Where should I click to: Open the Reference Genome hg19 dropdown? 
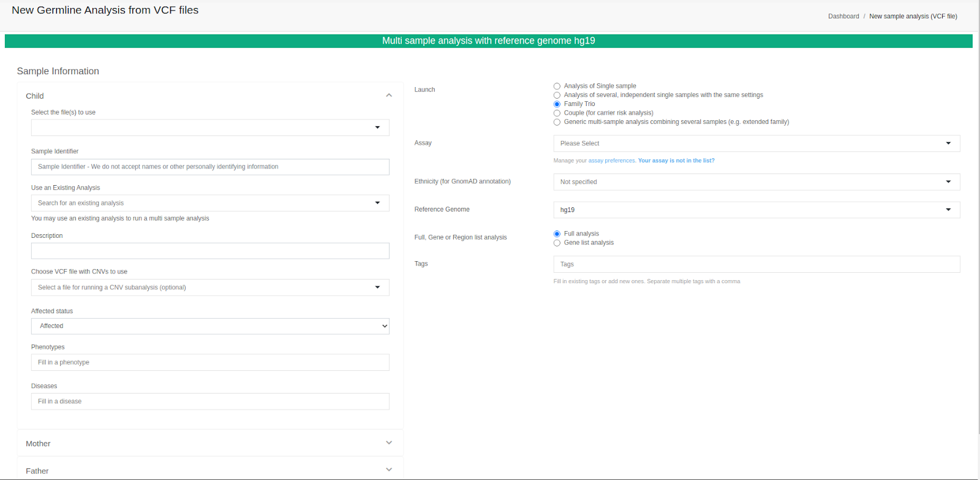pyautogui.click(x=756, y=210)
